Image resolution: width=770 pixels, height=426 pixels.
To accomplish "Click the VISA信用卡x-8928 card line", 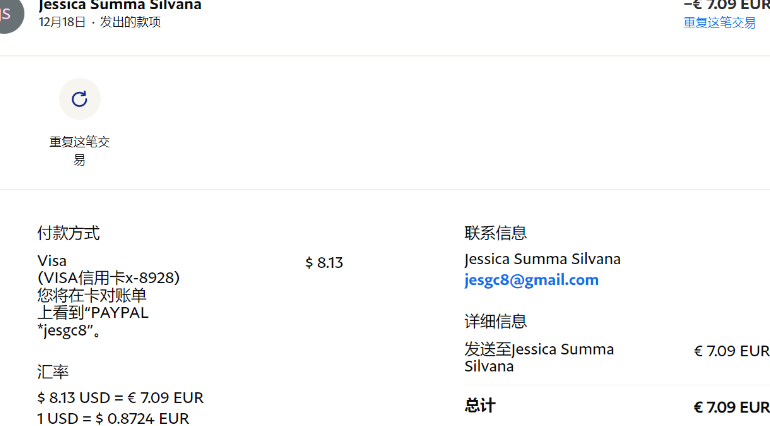I will [108, 278].
